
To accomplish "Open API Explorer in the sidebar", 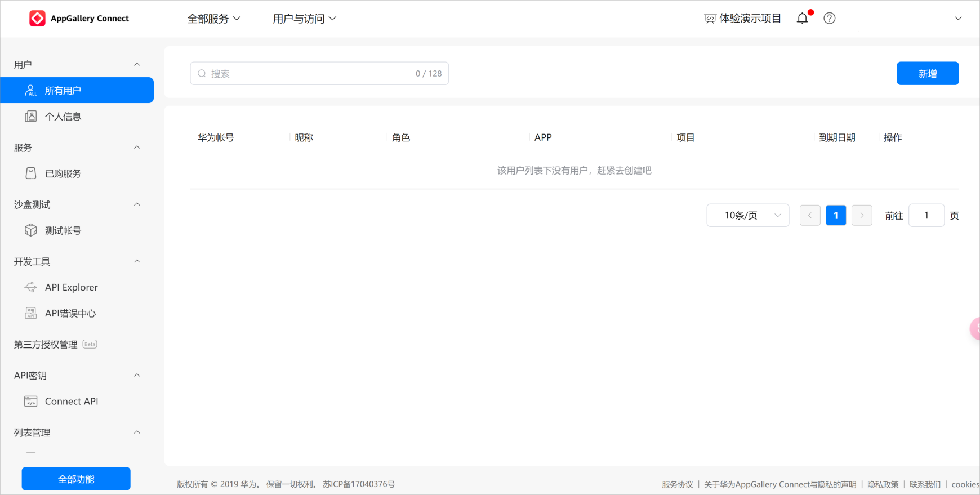I will pyautogui.click(x=77, y=287).
